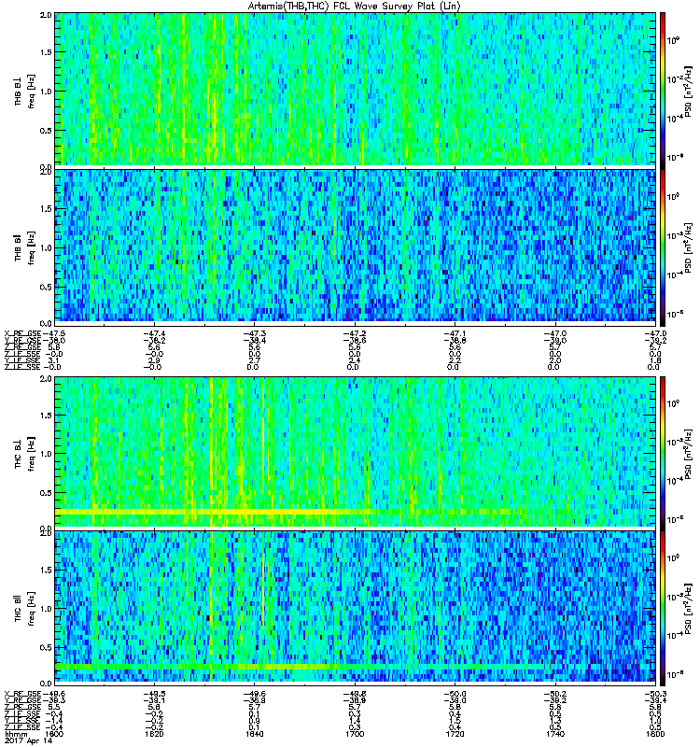This screenshot has width=700, height=747.
Task: Select the THB B-parallel spectrogram panel
Action: point(356,246)
